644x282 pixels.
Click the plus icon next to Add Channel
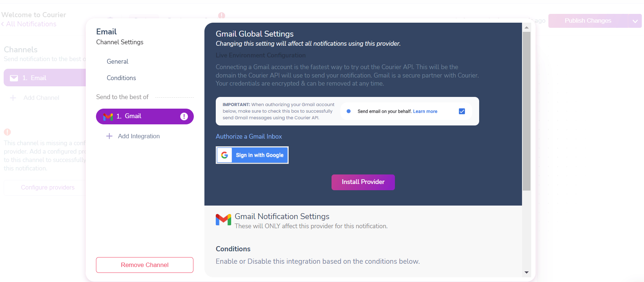pyautogui.click(x=13, y=97)
